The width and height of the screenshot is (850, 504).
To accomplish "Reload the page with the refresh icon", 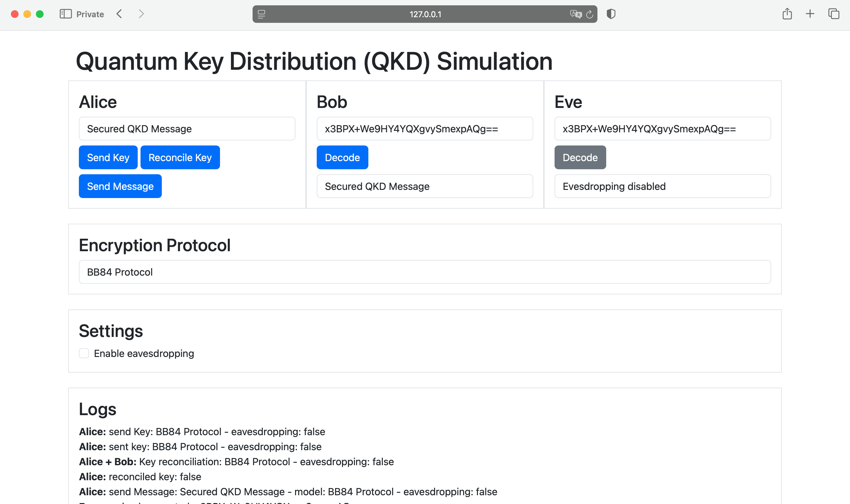I will [590, 14].
